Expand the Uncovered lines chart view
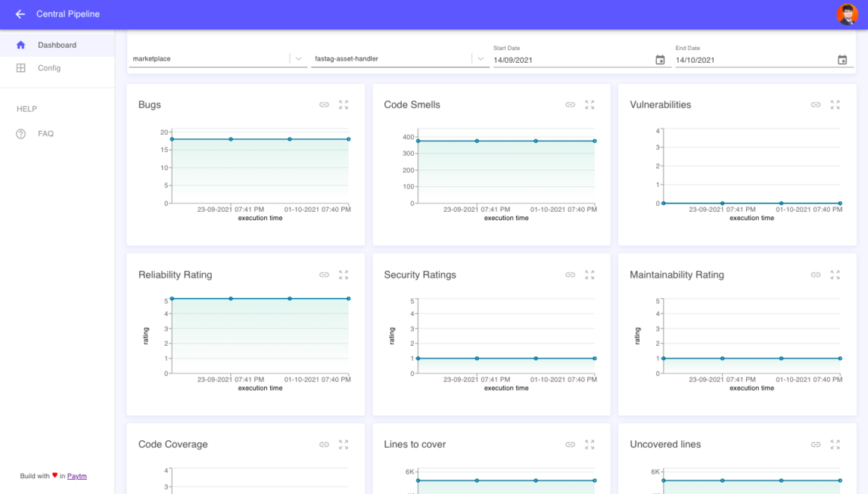 pyautogui.click(x=835, y=444)
